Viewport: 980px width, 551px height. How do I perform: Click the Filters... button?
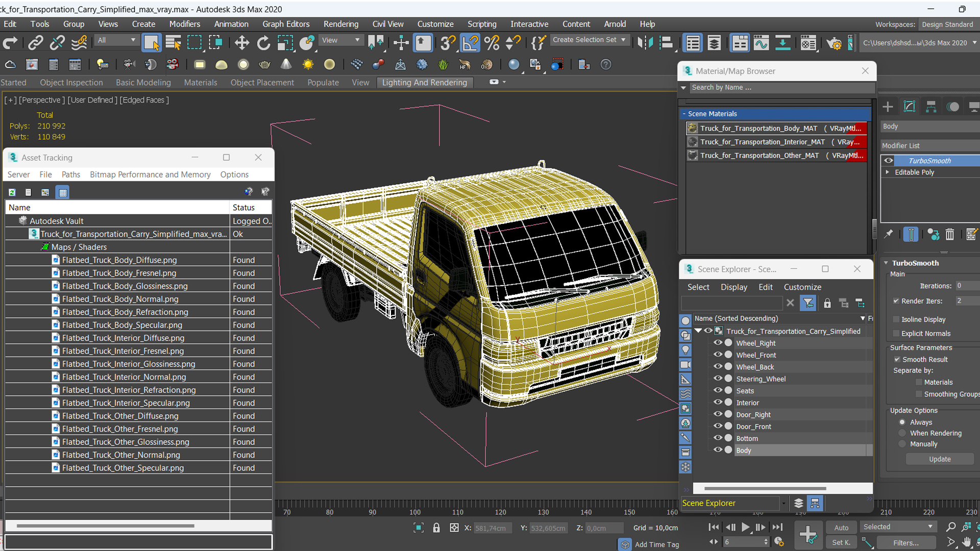pos(906,543)
